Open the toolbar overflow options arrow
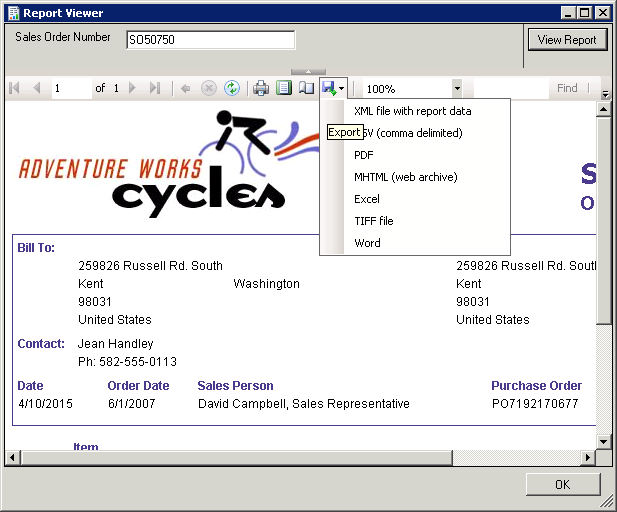The height and width of the screenshot is (512, 617). tap(606, 94)
